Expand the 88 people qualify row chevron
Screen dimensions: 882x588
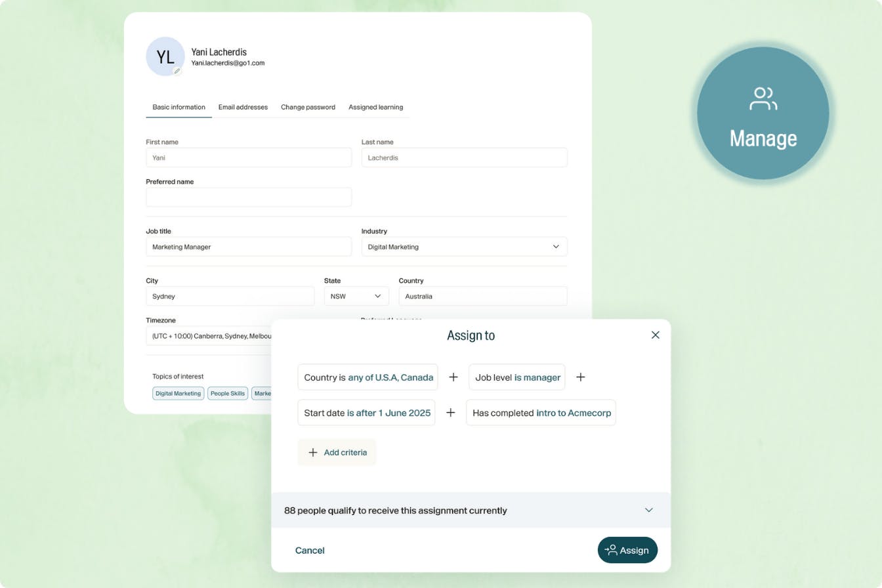[x=648, y=510]
